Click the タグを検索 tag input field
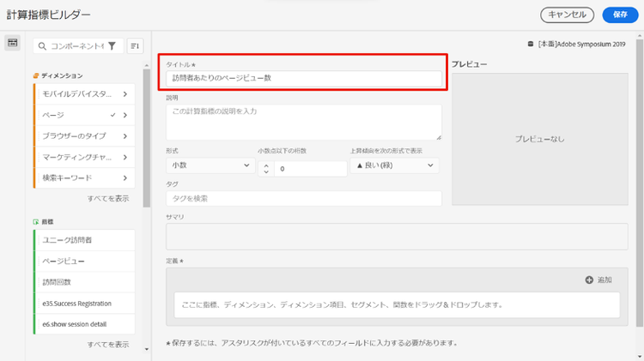The height and width of the screenshot is (361, 644). pos(304,198)
